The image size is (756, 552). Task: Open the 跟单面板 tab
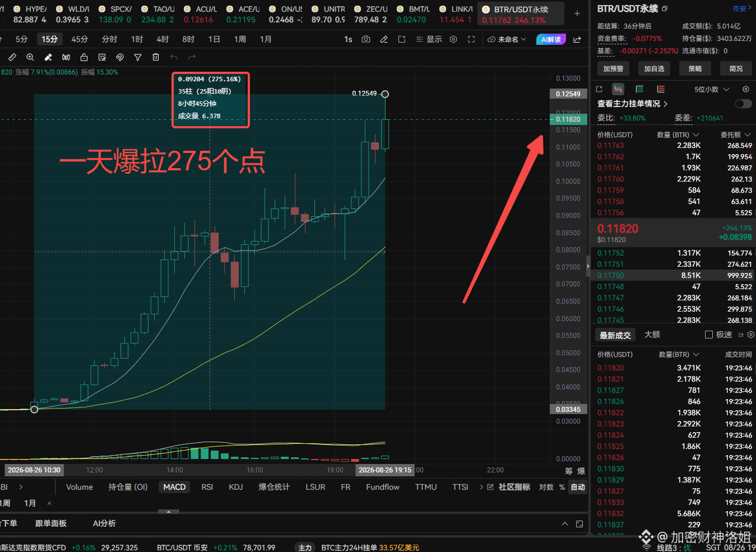51,523
